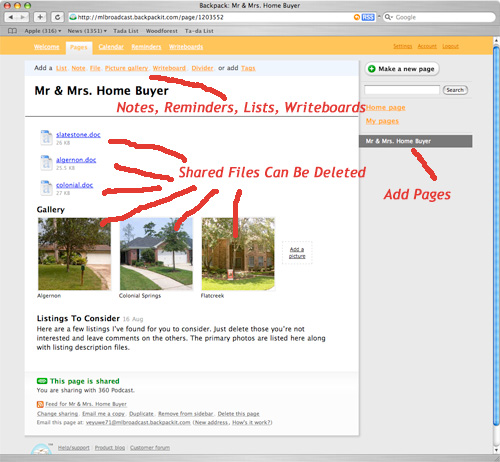
Task: Open the My pages sidebar link
Action: coord(382,121)
